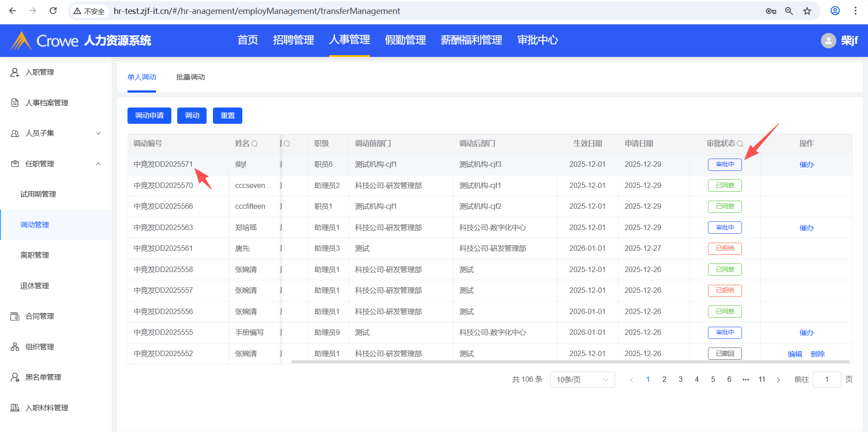This screenshot has width=868, height=432.
Task: Go to next page using the right arrow
Action: coord(778,380)
